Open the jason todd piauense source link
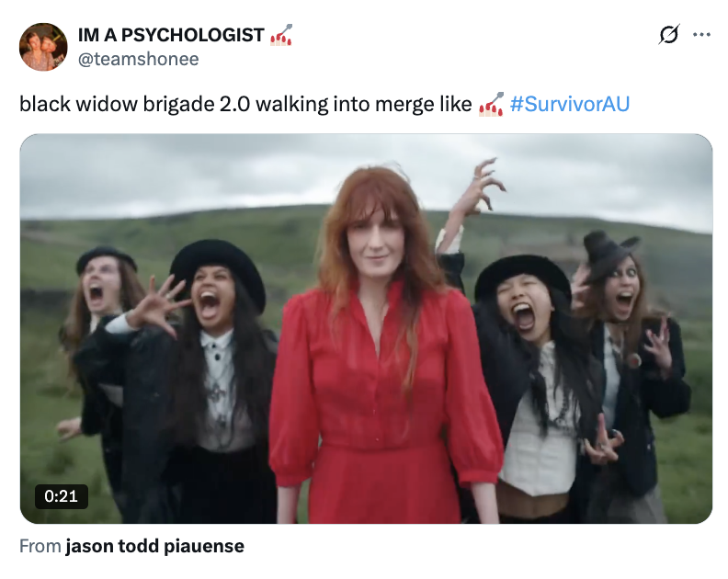Screen dimensions: 728x579 coord(154,546)
